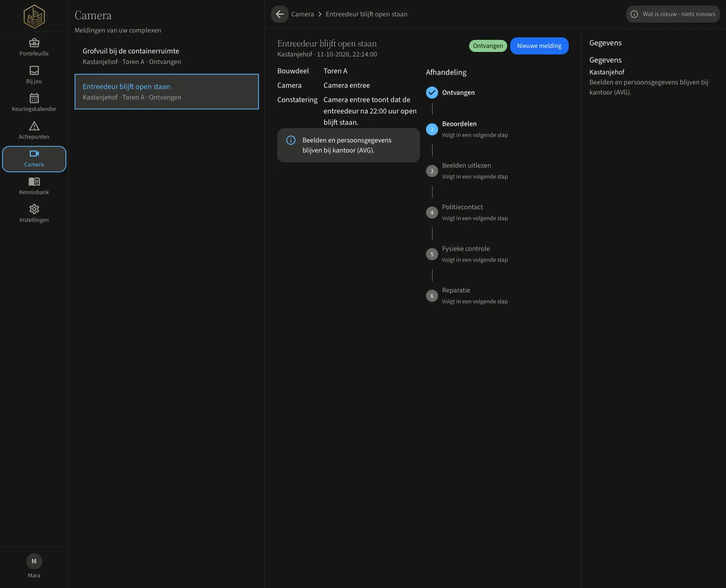
Task: Open the Keuringskalender calendar icon
Action: [34, 98]
